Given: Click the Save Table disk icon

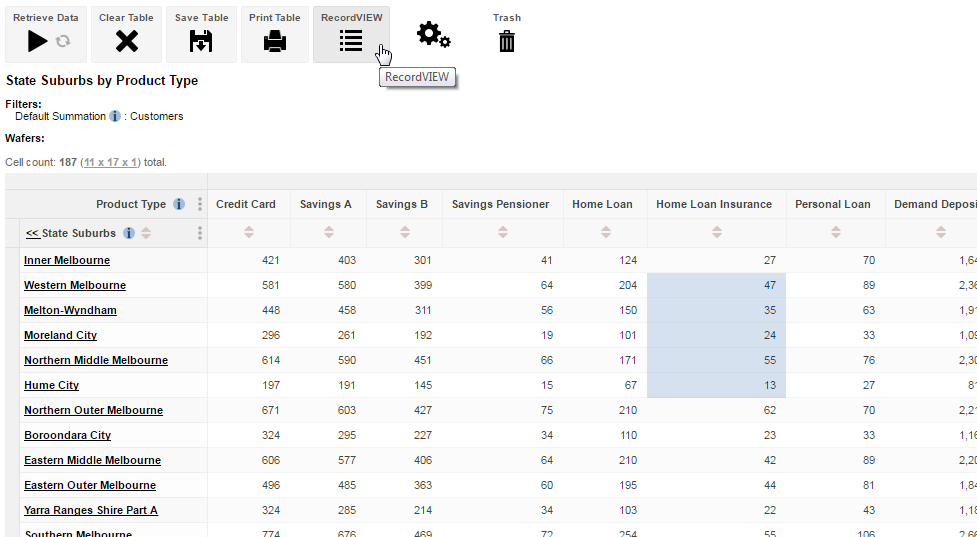Looking at the screenshot, I should point(201,41).
